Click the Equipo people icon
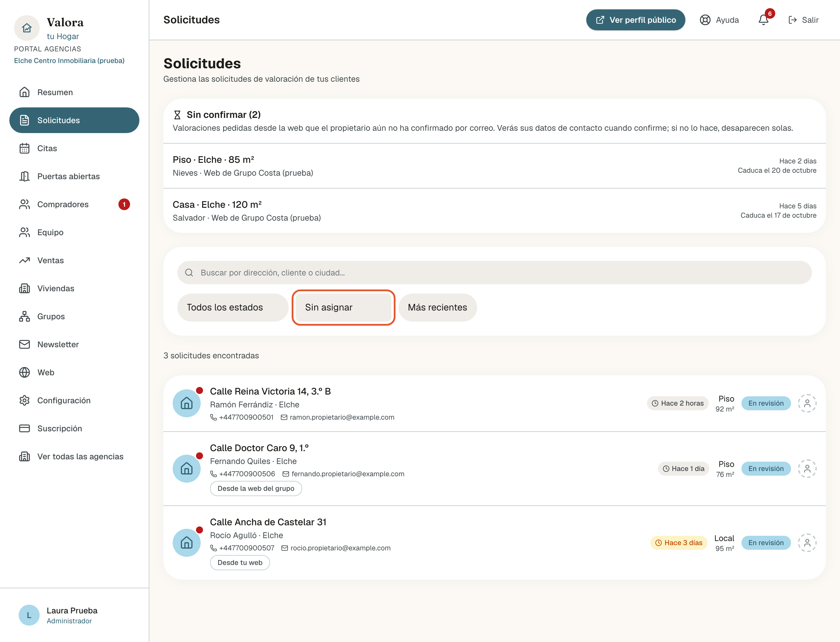The image size is (840, 642). [24, 232]
